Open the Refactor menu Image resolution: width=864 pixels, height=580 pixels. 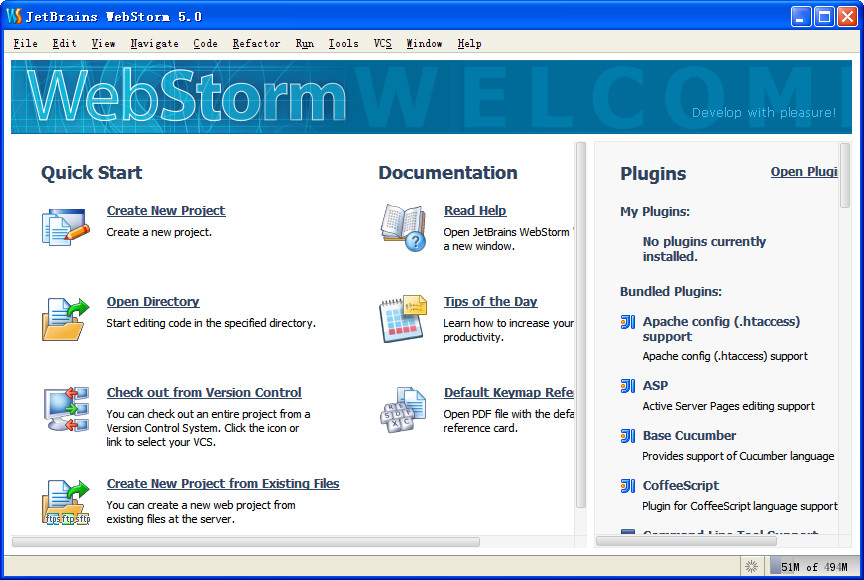pos(256,43)
